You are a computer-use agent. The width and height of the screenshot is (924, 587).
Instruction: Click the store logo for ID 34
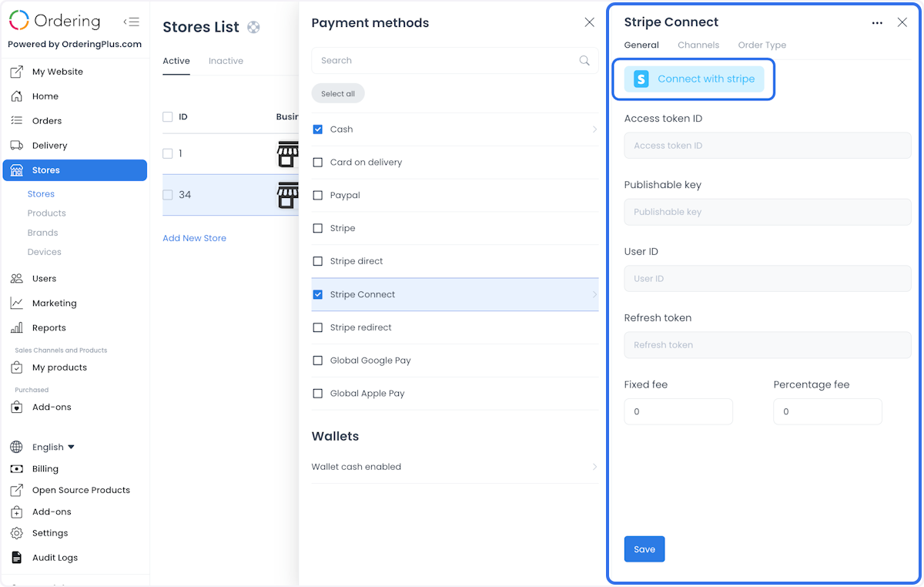[x=288, y=195]
